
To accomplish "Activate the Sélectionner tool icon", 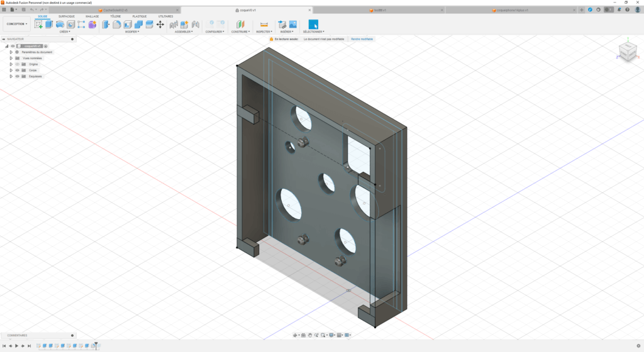I will point(313,25).
